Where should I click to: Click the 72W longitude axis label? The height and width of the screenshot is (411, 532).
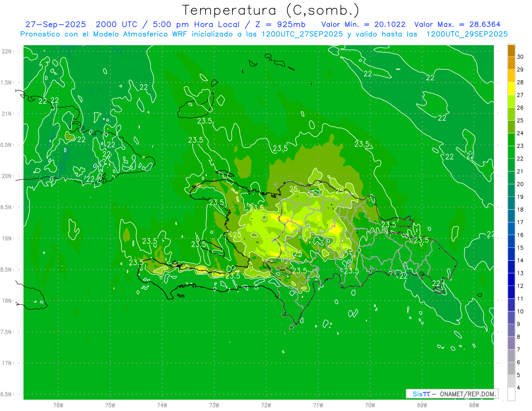[266, 405]
